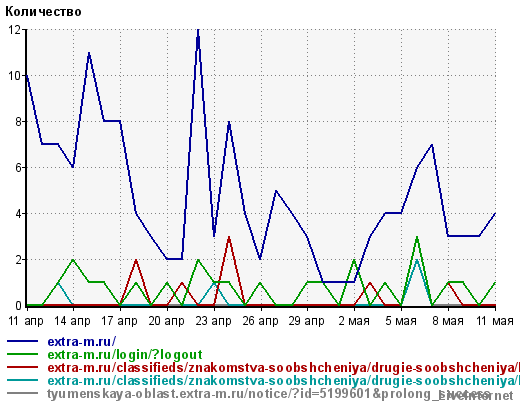Click the '23 апр' date label

pyautogui.click(x=213, y=321)
